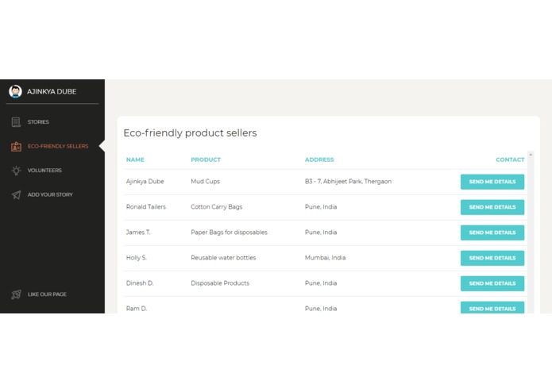The image size is (552, 392).
Task: Click Reusable water bottles cell
Action: tap(223, 258)
